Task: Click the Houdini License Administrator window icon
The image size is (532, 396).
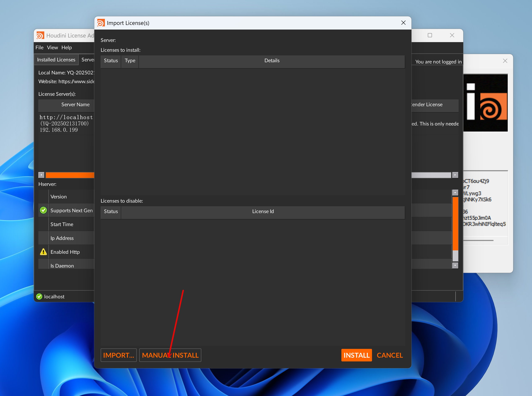Action: [x=40, y=35]
